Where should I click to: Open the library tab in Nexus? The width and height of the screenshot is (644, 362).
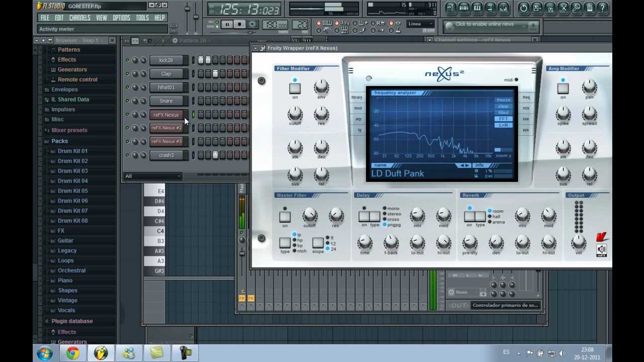357,97
